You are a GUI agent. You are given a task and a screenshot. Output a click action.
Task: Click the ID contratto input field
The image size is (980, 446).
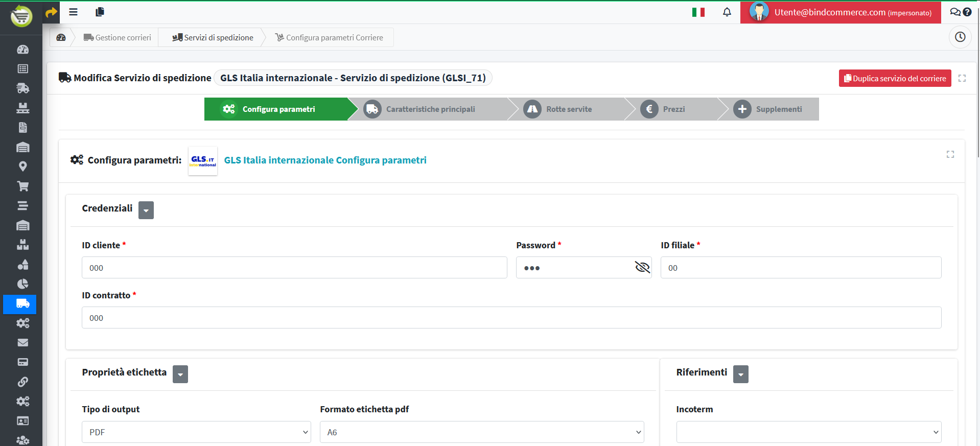click(x=511, y=318)
